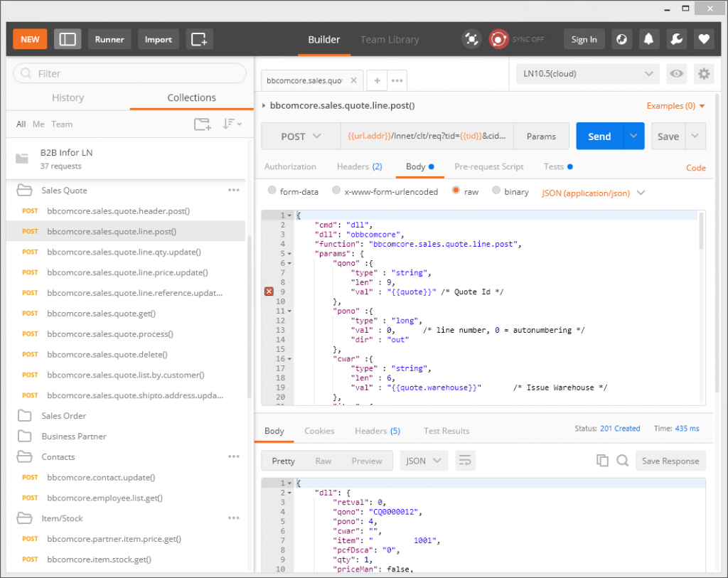Open notifications bell icon
728x578 pixels.
648,40
